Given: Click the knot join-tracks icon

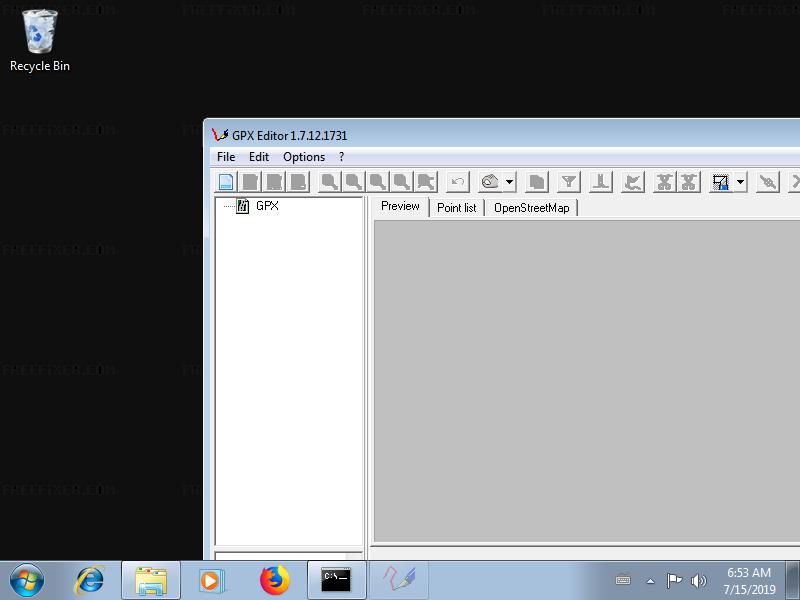Looking at the screenshot, I should (x=768, y=182).
